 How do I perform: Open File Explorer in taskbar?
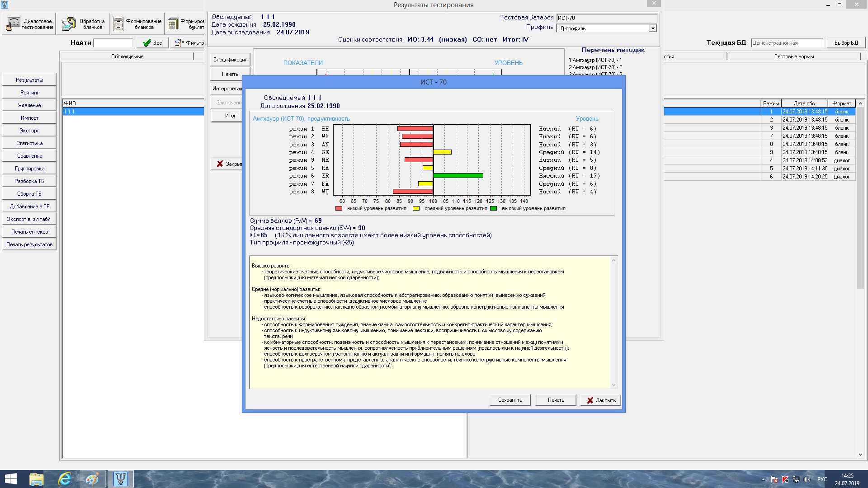point(37,479)
